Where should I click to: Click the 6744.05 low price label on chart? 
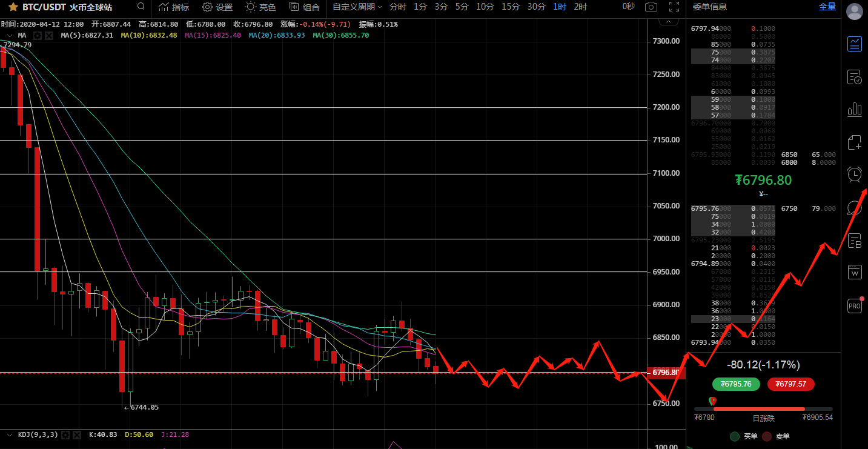tap(142, 407)
